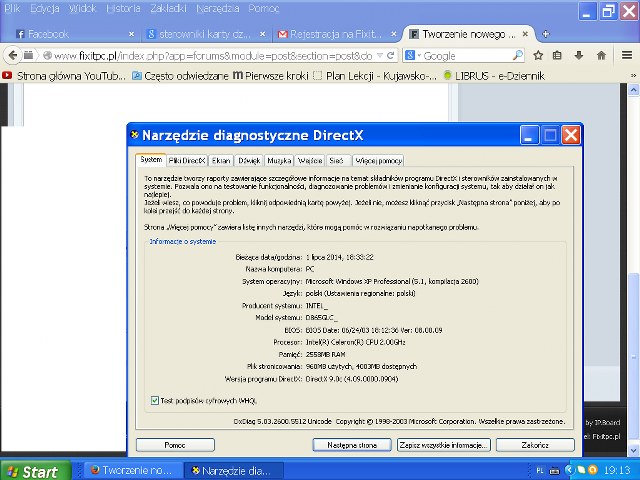Open the Firefox hamburger menu
This screenshot has height=480, width=640.
tap(627, 55)
